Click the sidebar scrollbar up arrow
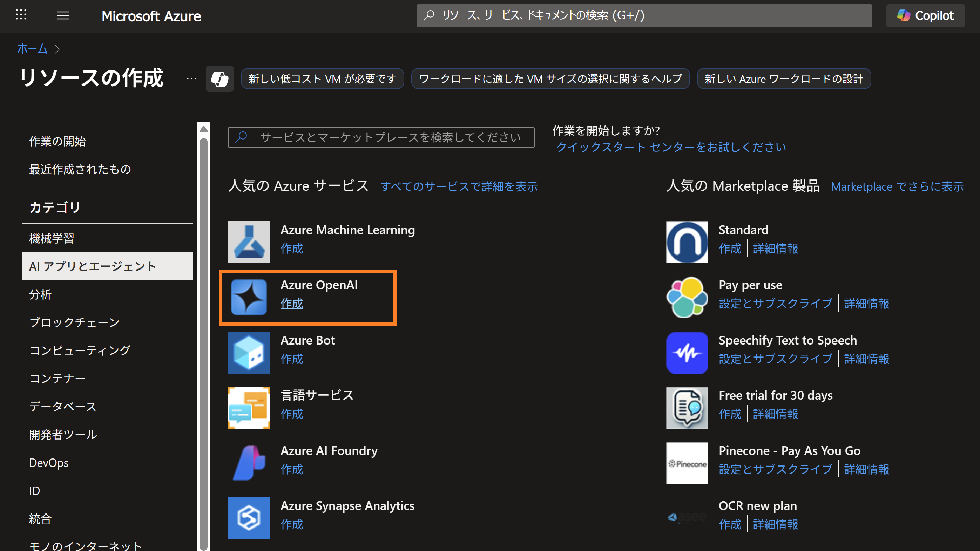 tap(203, 129)
